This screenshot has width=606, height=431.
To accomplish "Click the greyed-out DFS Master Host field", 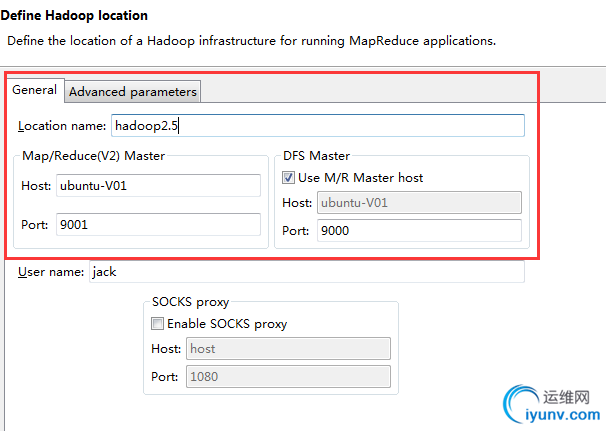I will pos(419,203).
